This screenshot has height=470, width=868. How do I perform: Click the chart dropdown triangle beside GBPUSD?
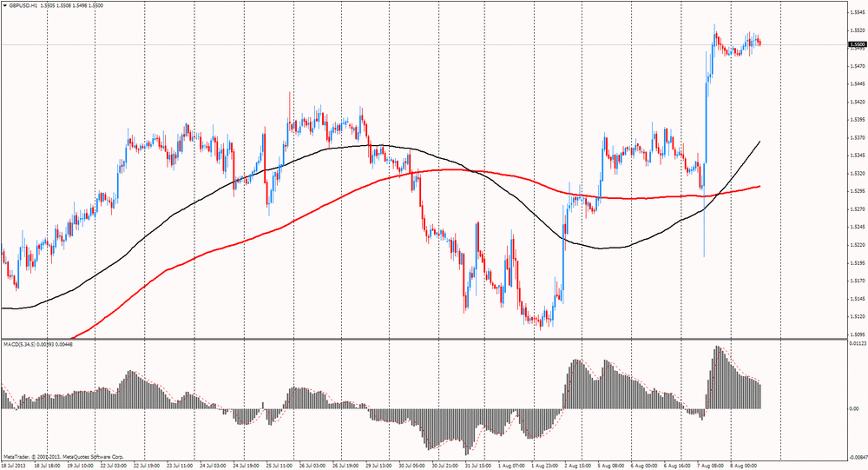pyautogui.click(x=4, y=5)
